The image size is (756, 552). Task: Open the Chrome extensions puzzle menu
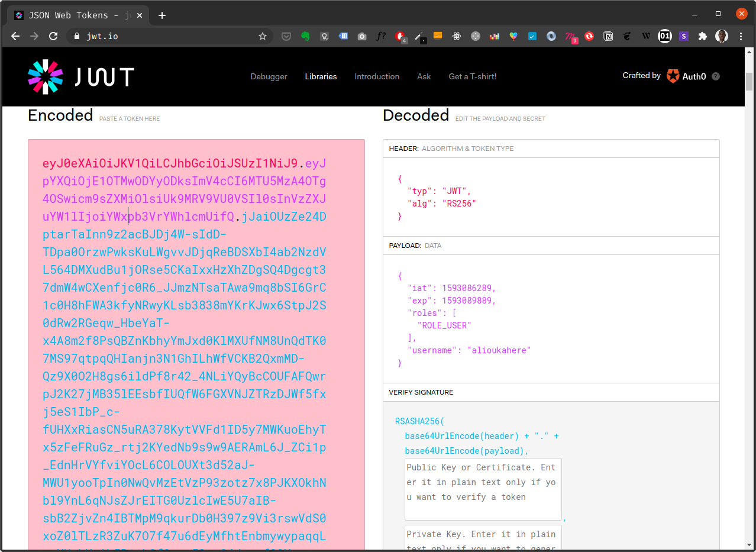click(702, 36)
